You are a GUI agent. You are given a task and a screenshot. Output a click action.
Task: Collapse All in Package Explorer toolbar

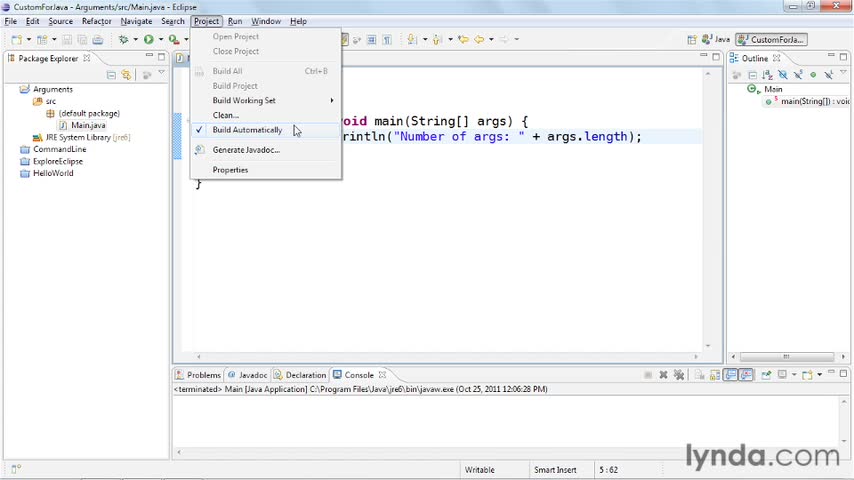pos(111,74)
